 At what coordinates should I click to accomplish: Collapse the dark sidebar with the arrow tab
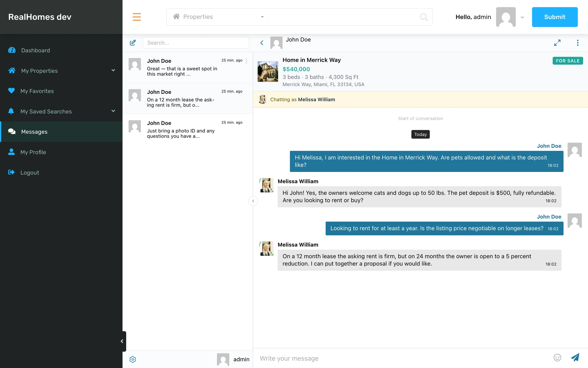(x=122, y=341)
